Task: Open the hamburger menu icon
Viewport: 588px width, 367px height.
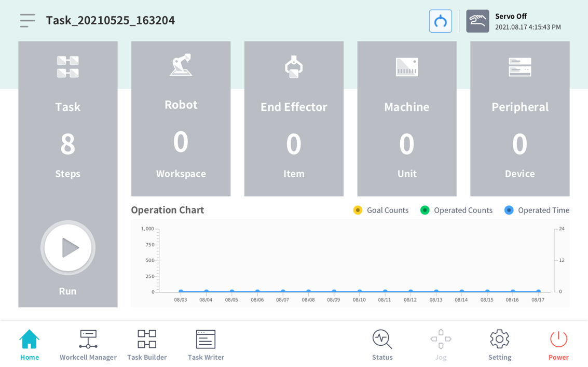Action: (28, 21)
